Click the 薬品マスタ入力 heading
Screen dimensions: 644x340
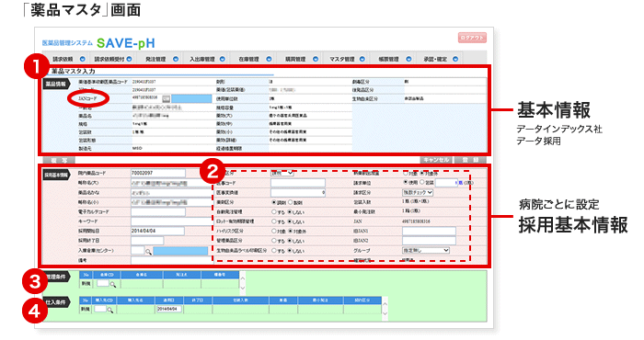pos(73,72)
